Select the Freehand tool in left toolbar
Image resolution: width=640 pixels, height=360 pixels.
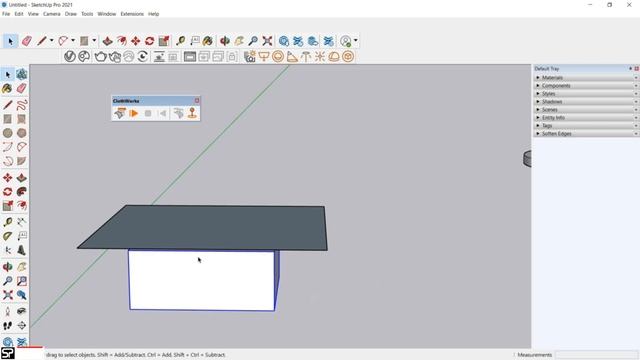click(22, 105)
